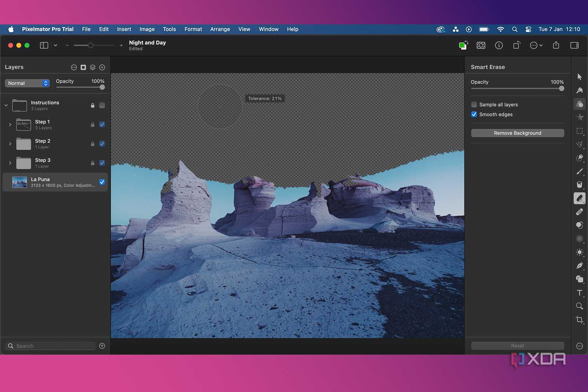Viewport: 588px width, 392px height.
Task: Select the Pen tool in the sidebar
Action: [579, 265]
